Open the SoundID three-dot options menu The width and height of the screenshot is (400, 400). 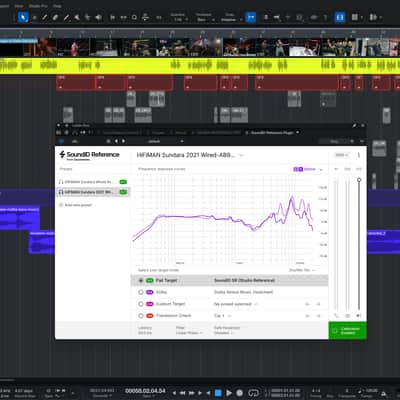click(x=359, y=155)
